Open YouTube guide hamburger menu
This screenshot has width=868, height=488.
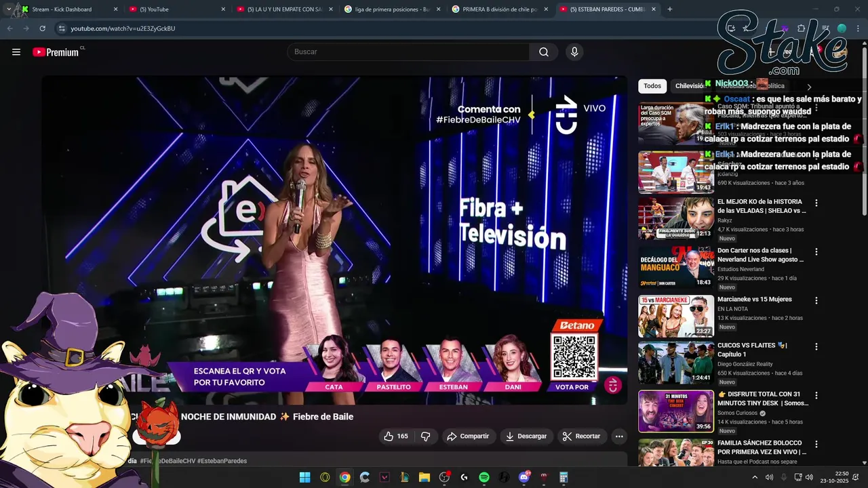pyautogui.click(x=16, y=52)
